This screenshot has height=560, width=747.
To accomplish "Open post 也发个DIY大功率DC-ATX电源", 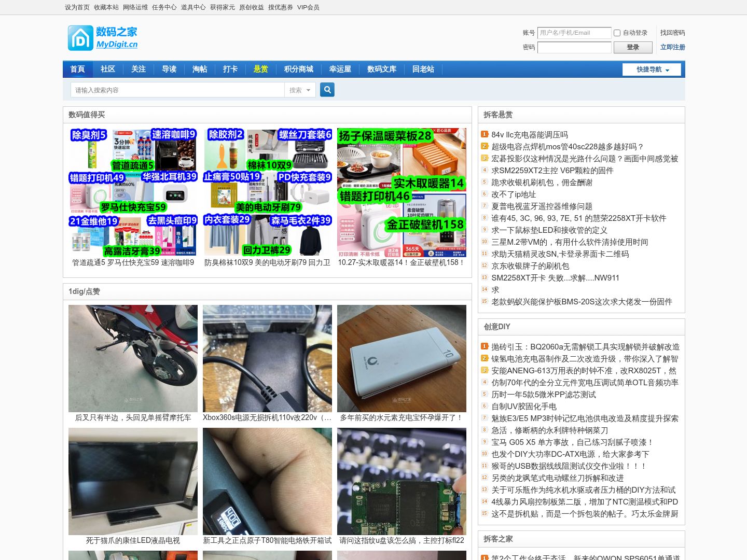I will [570, 454].
